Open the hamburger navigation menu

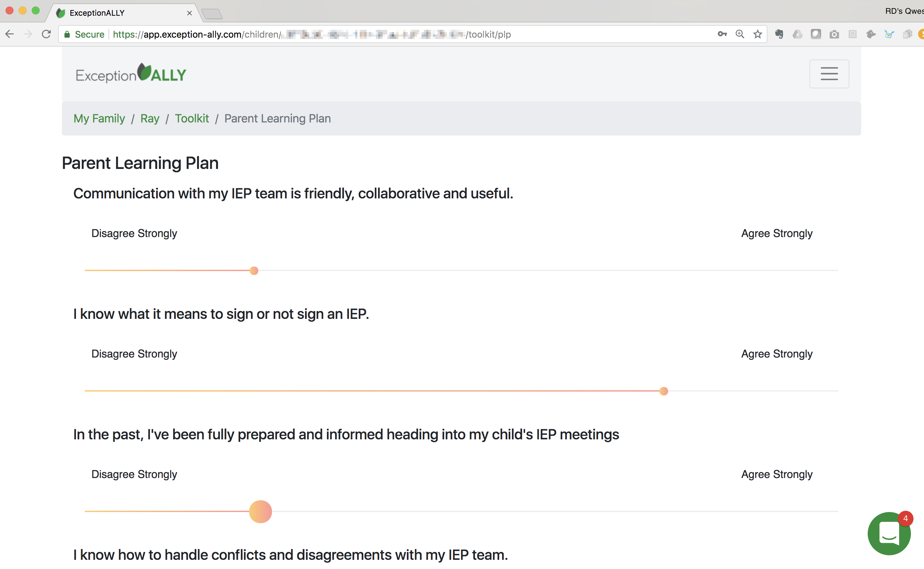coord(829,74)
